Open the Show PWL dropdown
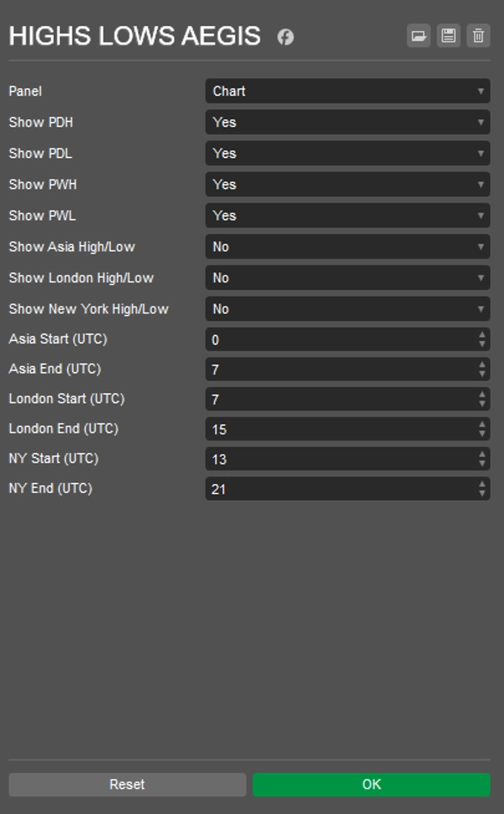This screenshot has width=504, height=814. pyautogui.click(x=347, y=215)
